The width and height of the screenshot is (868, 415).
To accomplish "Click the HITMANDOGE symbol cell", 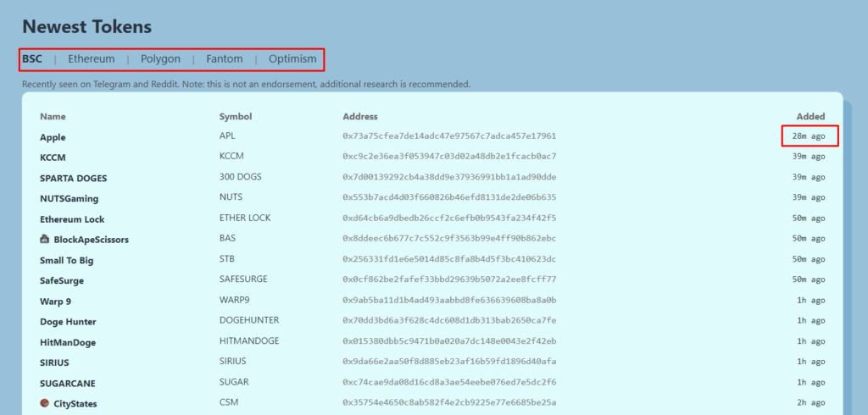I will (249, 340).
